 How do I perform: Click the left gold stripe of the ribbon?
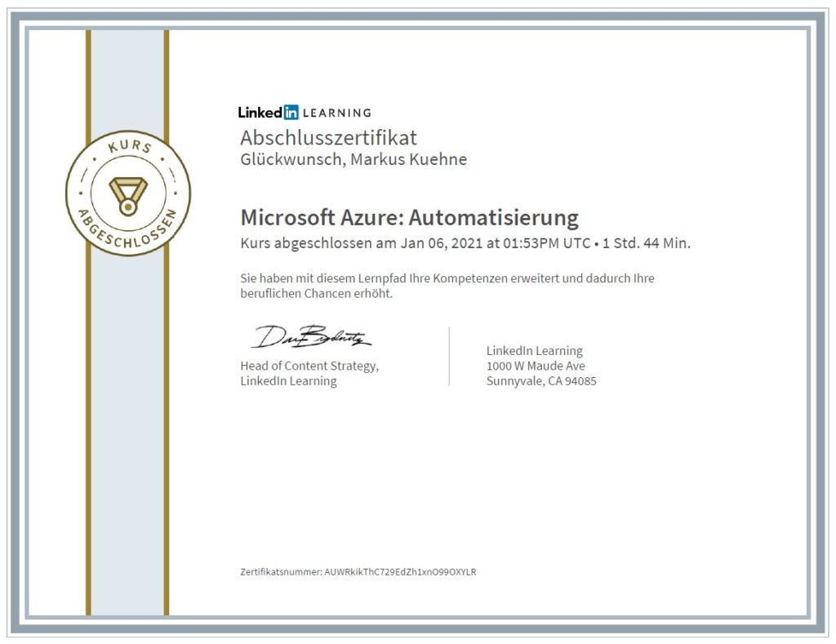[88, 408]
